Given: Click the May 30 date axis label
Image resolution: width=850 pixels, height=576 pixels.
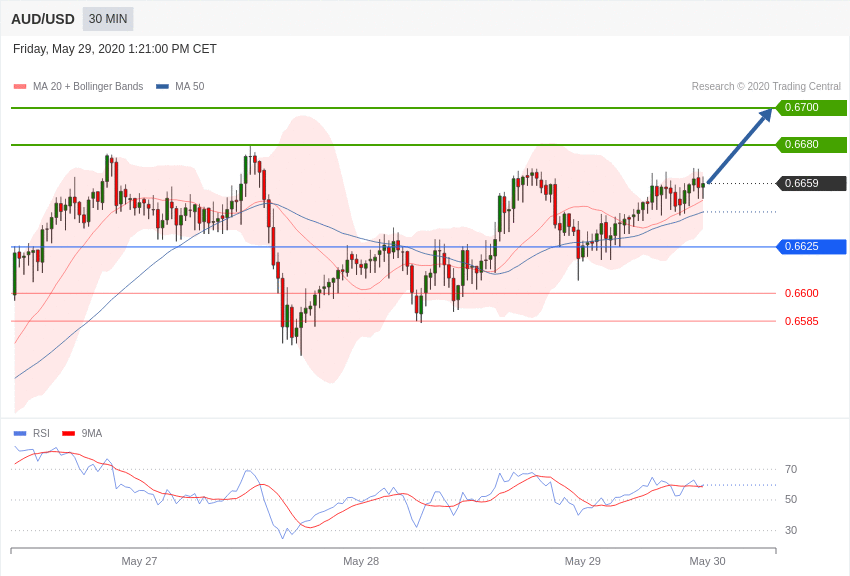Looking at the screenshot, I should pyautogui.click(x=707, y=561).
